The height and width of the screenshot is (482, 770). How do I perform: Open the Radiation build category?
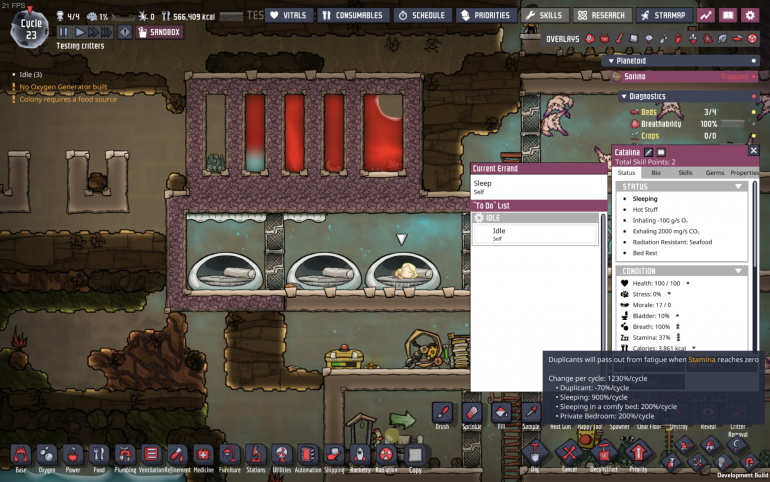(x=386, y=455)
